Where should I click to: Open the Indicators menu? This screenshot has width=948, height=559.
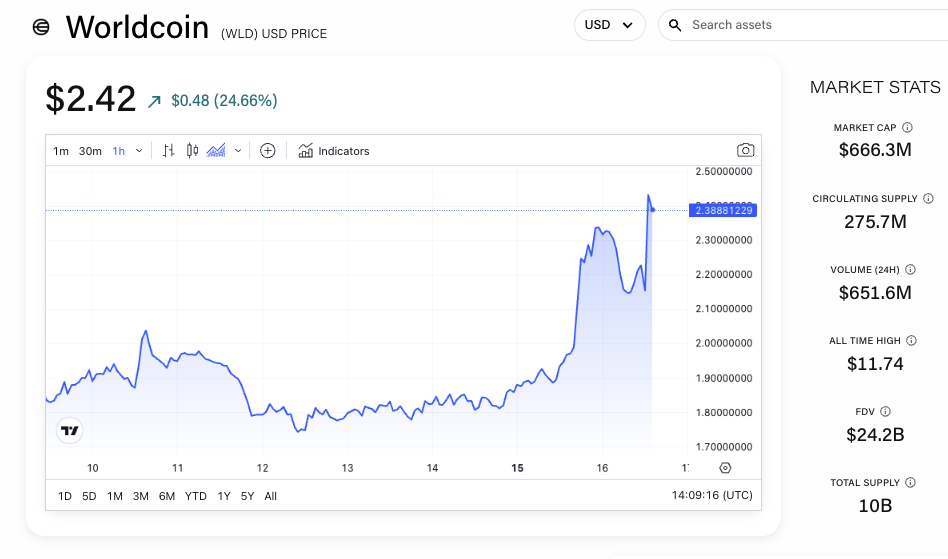click(x=334, y=151)
